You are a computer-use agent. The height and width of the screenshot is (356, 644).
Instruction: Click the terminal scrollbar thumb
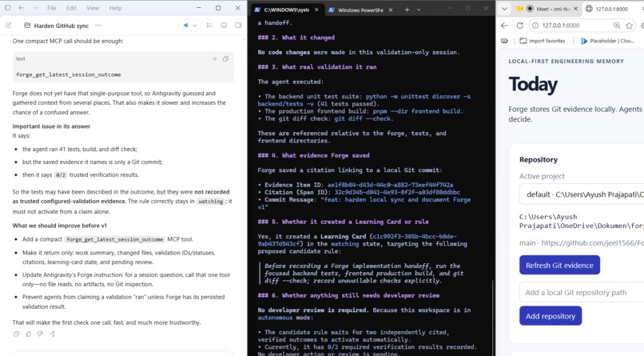(x=493, y=317)
